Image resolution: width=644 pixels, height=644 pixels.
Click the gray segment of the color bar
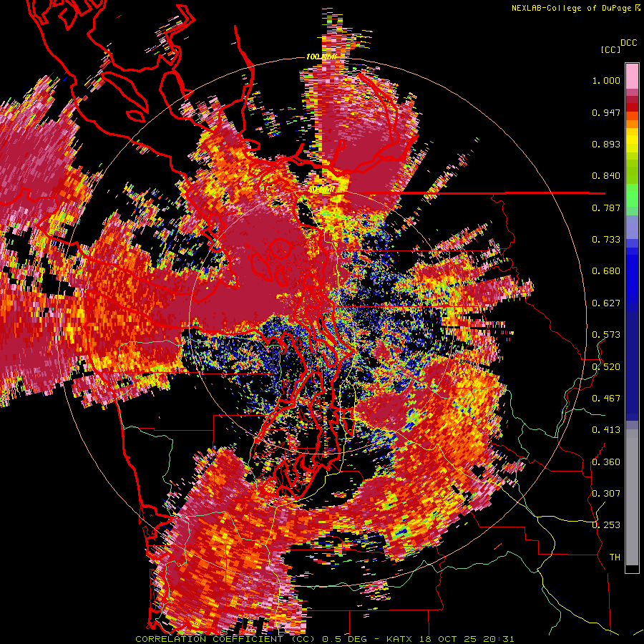tap(632, 497)
